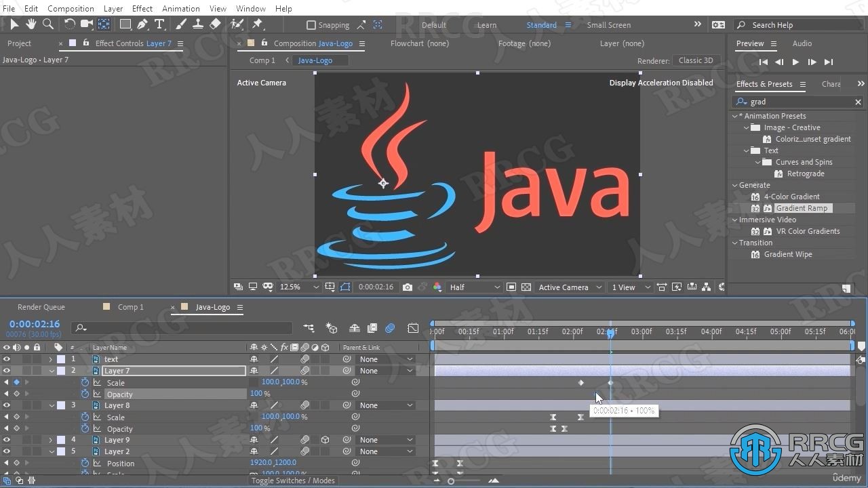Screen dimensions: 868x488
Task: Play the preview
Action: click(795, 62)
